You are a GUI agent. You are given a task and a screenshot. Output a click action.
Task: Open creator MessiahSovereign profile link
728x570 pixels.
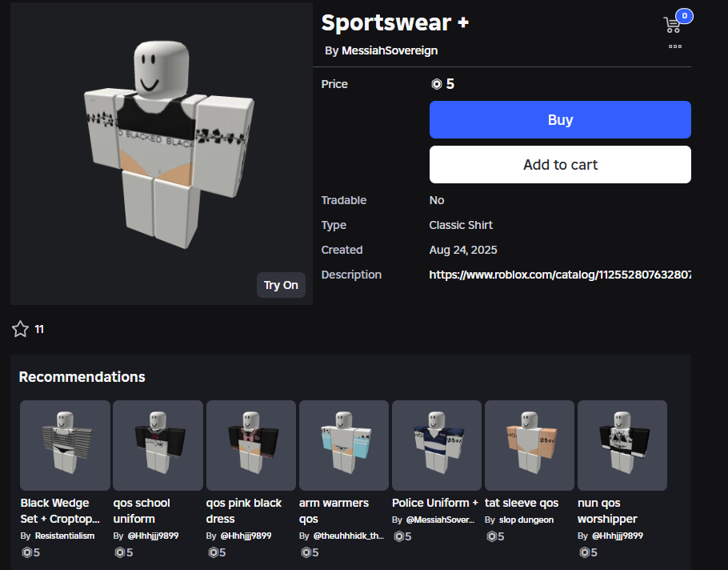[x=390, y=50]
